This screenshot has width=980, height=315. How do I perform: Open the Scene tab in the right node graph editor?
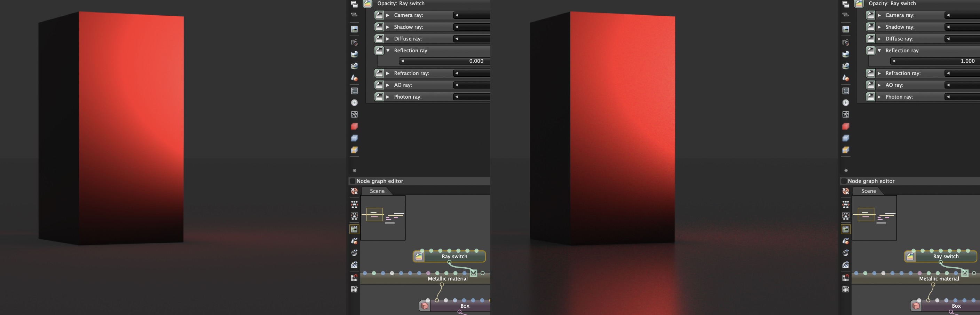click(869, 191)
